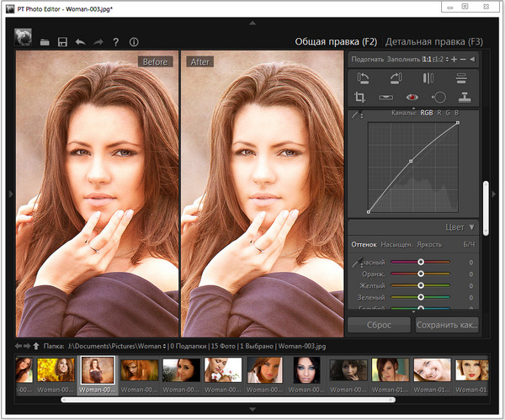Image resolution: width=505 pixels, height=420 pixels.
Task: Activate the red-eye removal tool
Action: pos(412,98)
